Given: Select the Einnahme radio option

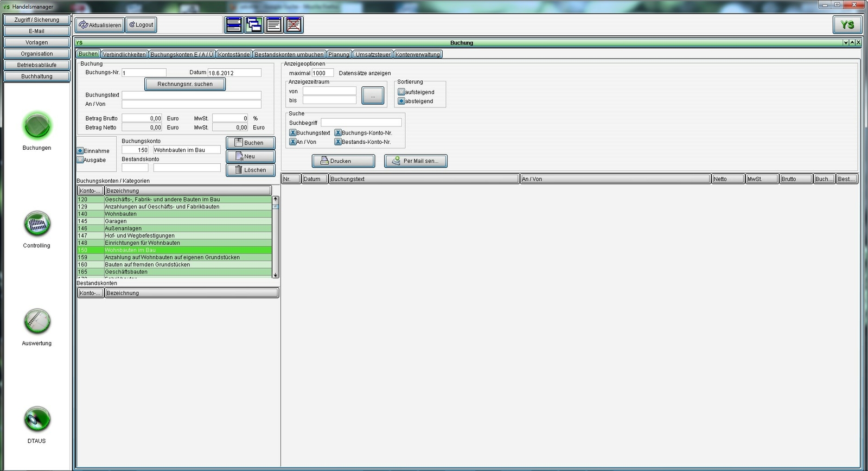Looking at the screenshot, I should (x=80, y=151).
